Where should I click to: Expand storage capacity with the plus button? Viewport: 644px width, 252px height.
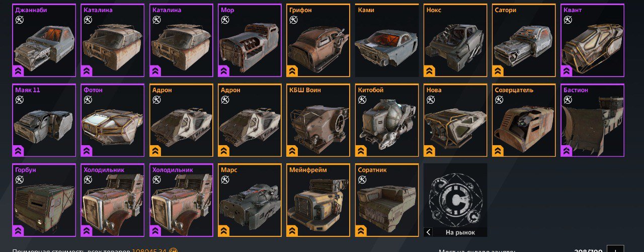click(615, 250)
